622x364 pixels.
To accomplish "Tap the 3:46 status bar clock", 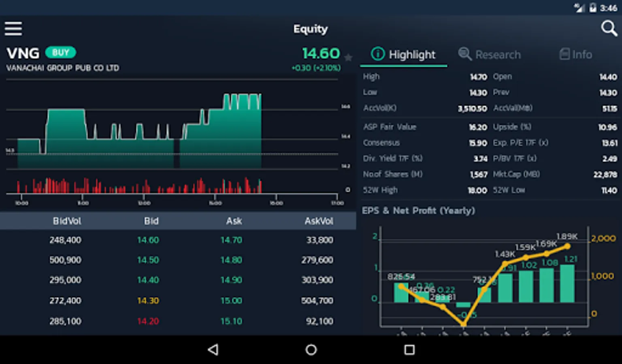I will click(609, 8).
